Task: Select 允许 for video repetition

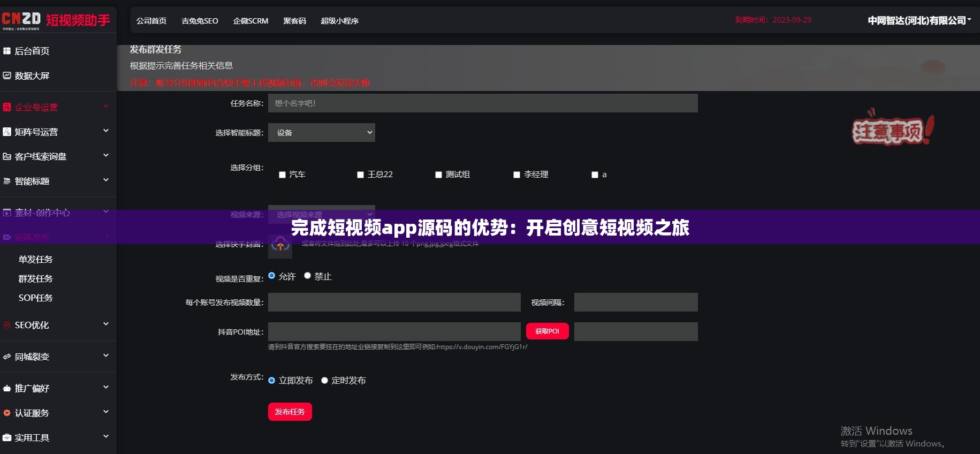Action: (272, 276)
